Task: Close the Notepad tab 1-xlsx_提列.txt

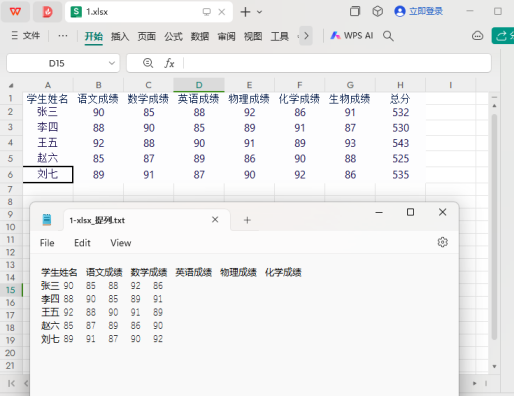Action: [x=215, y=219]
